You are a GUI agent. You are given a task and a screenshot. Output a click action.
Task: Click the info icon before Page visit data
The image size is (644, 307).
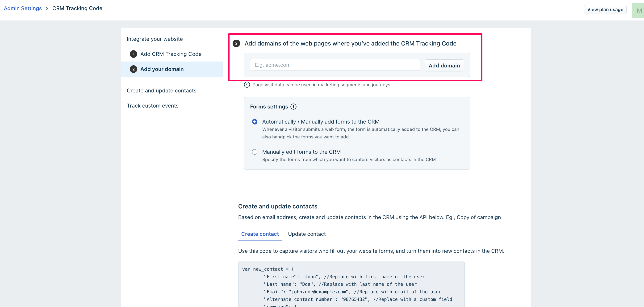(247, 85)
